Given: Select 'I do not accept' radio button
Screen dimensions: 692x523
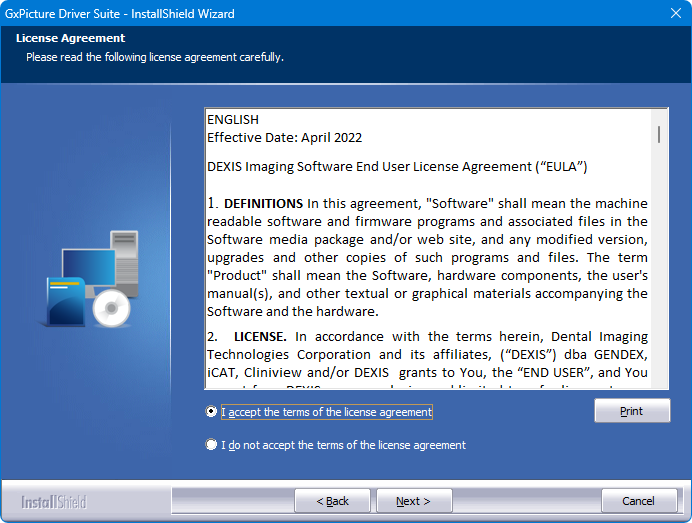Looking at the screenshot, I should point(211,445).
